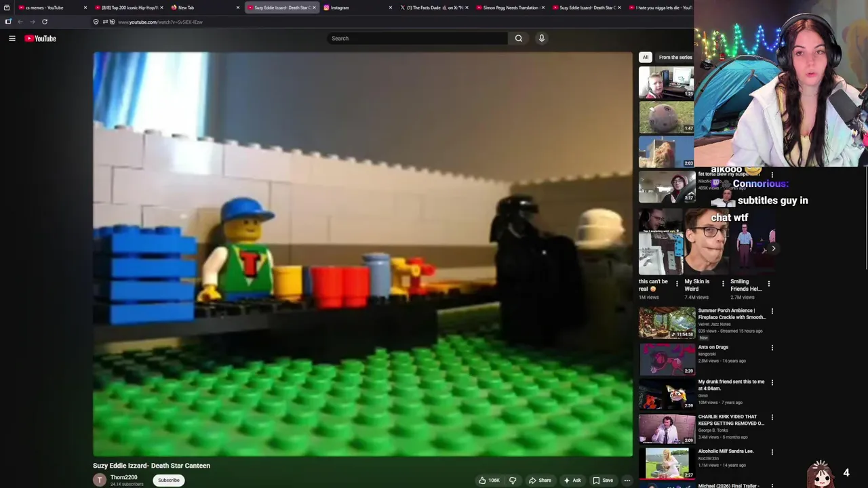Open the Thorn2200 channel name link
Image resolution: width=868 pixels, height=488 pixels.
(x=123, y=477)
